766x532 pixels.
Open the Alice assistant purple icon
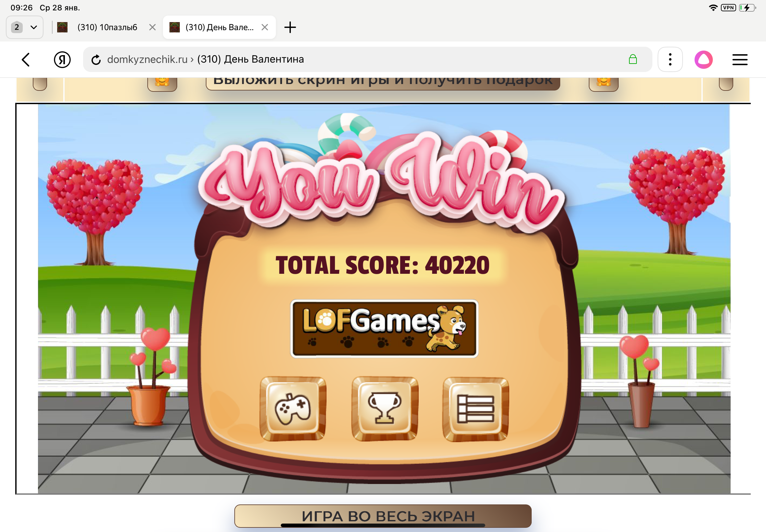[703, 60]
